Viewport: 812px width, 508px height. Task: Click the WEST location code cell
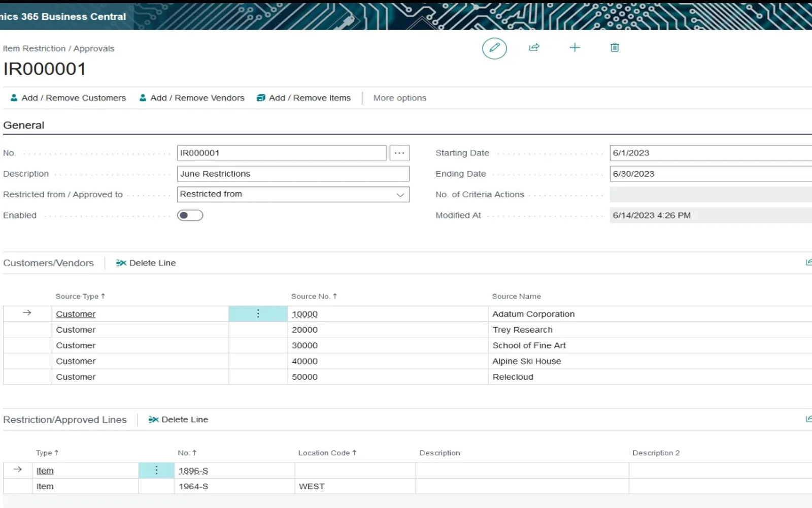tap(355, 486)
